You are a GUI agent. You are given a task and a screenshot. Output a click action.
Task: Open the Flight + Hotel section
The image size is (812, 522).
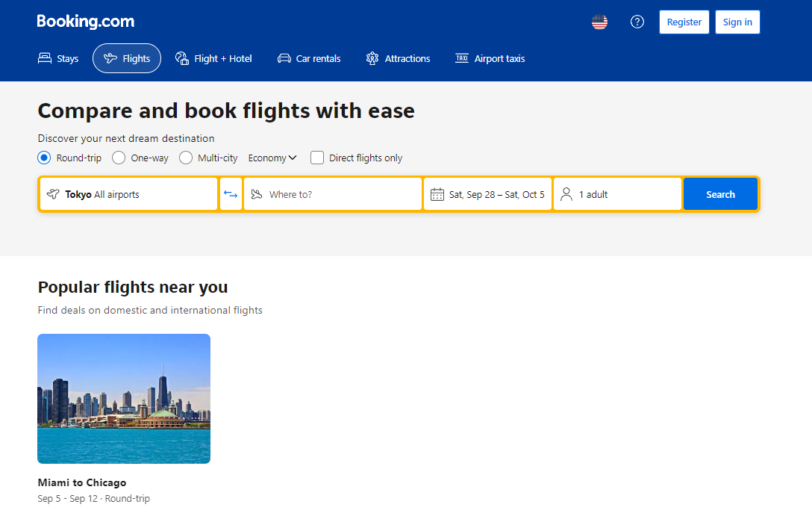[181, 58]
